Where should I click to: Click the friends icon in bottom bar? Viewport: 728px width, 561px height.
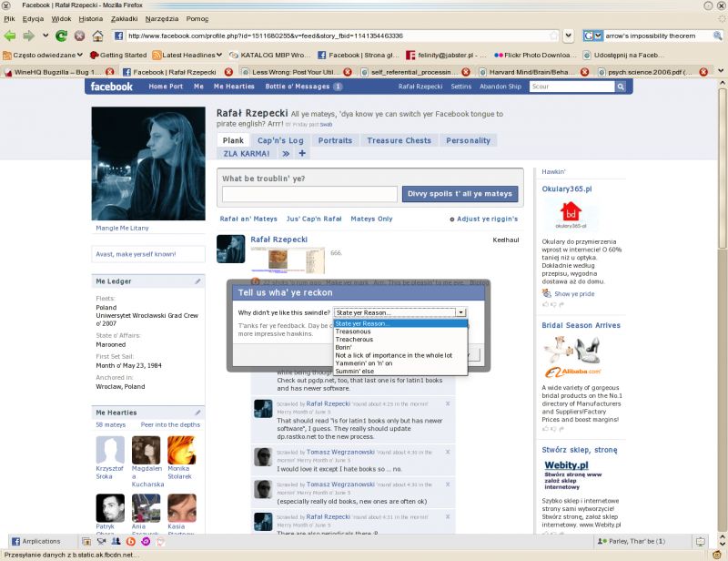(x=116, y=541)
